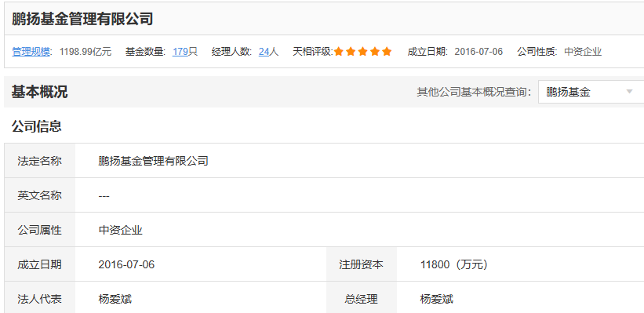
Task: Expand the 鹏扬基金 company dropdown
Action: (x=591, y=92)
